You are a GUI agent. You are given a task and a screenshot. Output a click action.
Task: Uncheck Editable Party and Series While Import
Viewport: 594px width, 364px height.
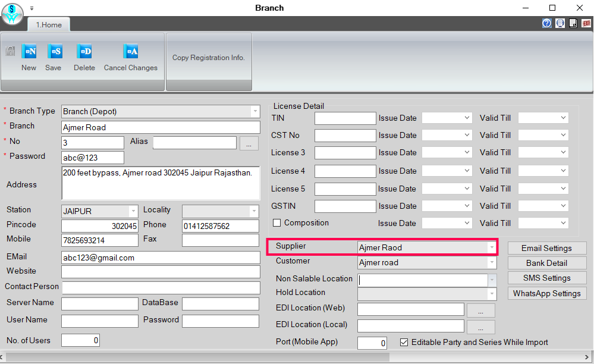[404, 343]
